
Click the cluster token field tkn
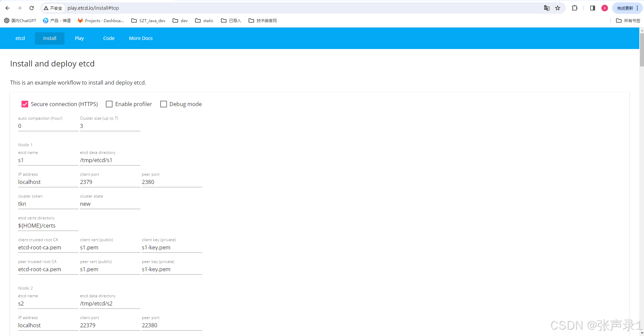click(x=48, y=204)
